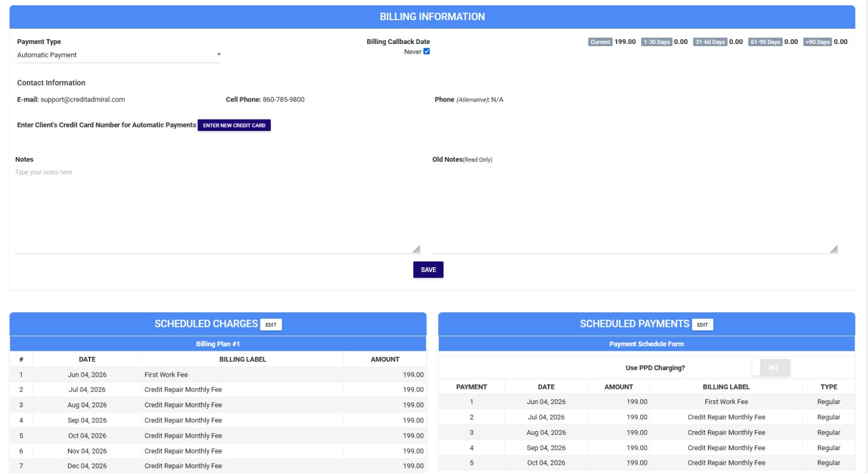Open the Payment Type dropdown
The width and height of the screenshot is (868, 473).
tap(119, 55)
